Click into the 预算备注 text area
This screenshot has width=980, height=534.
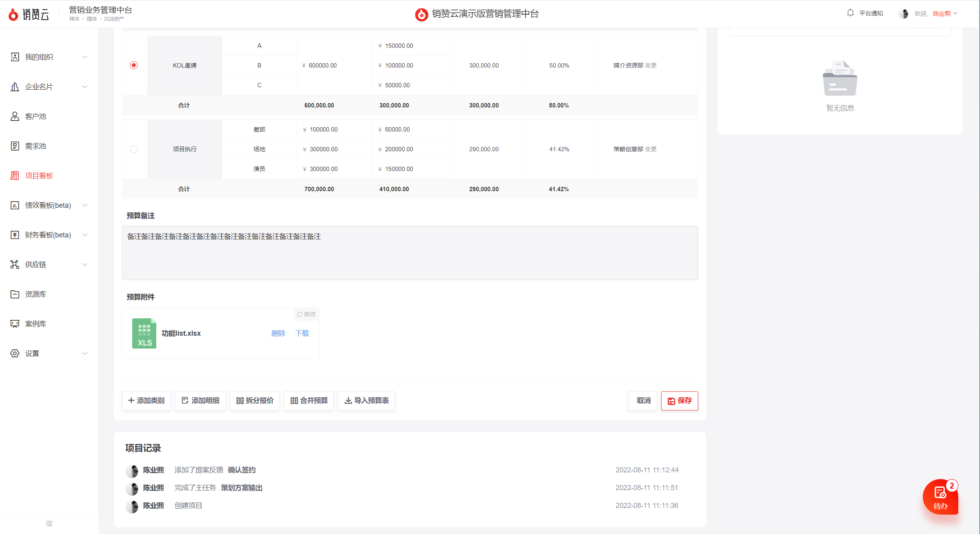click(410, 253)
